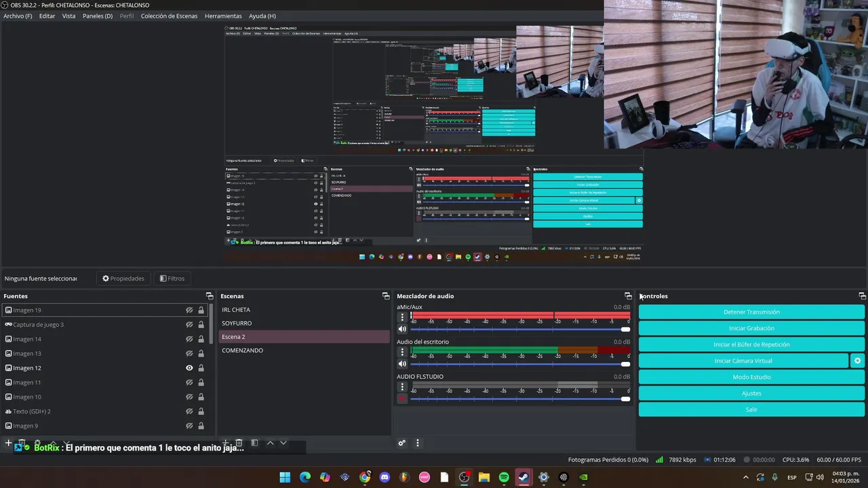Select the IRL CHETA scene

click(x=303, y=309)
